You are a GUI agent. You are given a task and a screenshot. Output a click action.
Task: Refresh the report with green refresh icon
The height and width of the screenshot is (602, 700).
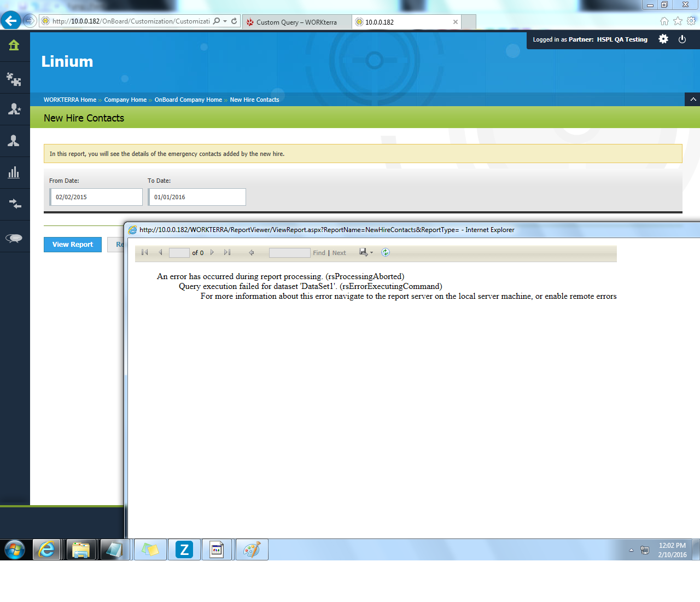(x=386, y=252)
